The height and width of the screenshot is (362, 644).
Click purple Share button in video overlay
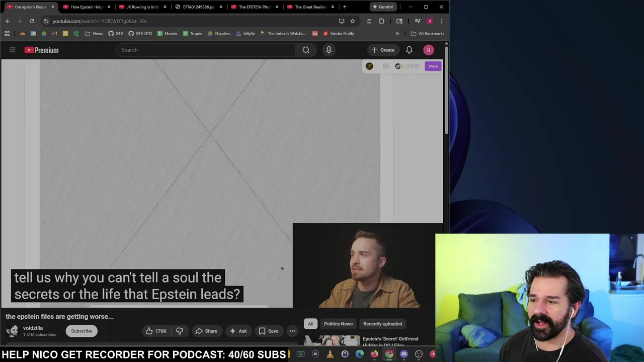coord(433,66)
